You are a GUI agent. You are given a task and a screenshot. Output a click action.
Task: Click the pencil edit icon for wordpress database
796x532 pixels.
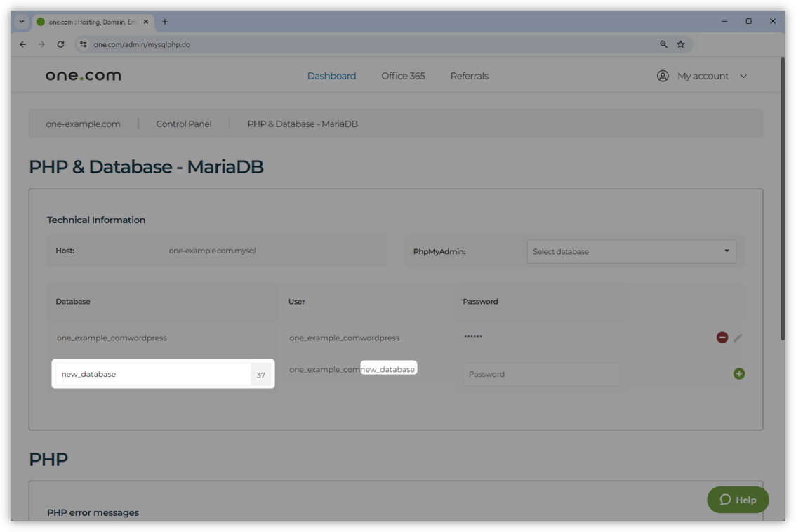point(738,338)
